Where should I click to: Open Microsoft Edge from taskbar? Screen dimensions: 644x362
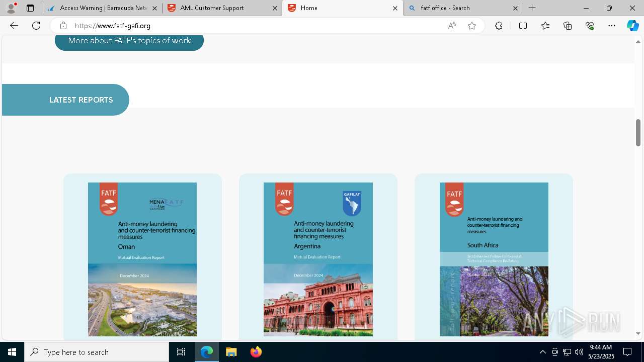207,352
